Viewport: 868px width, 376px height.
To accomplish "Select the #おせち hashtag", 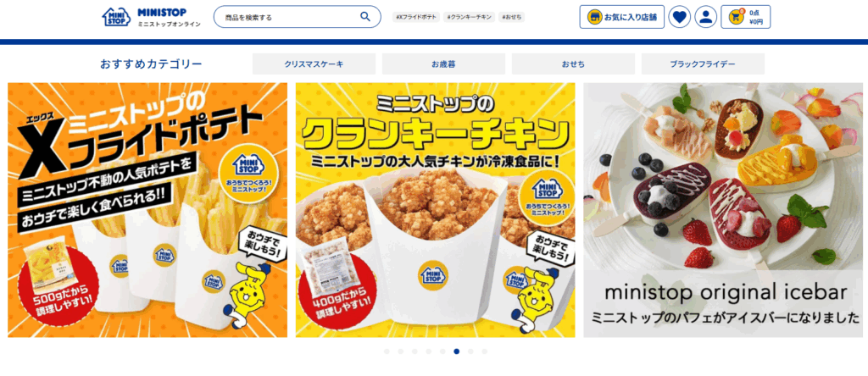I will pyautogui.click(x=511, y=17).
